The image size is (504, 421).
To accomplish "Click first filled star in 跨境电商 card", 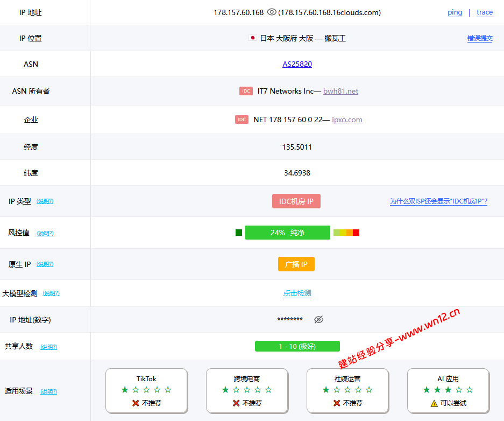I will click(225, 390).
